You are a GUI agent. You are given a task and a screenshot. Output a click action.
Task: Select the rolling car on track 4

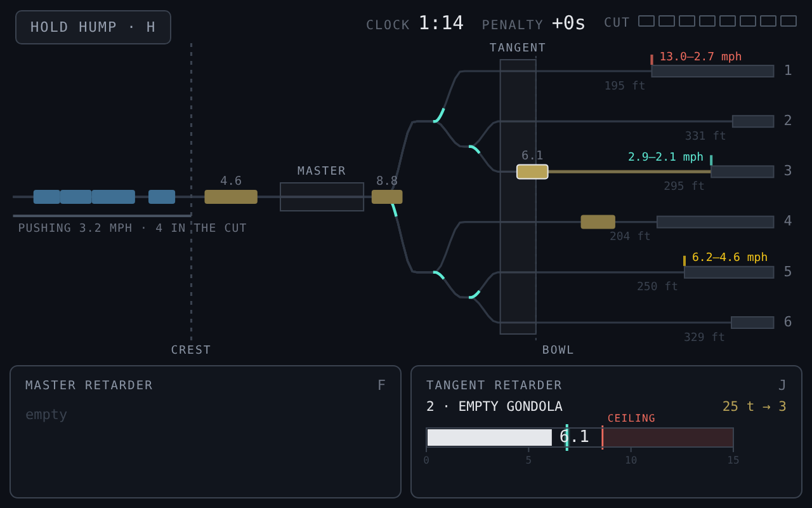598,222
